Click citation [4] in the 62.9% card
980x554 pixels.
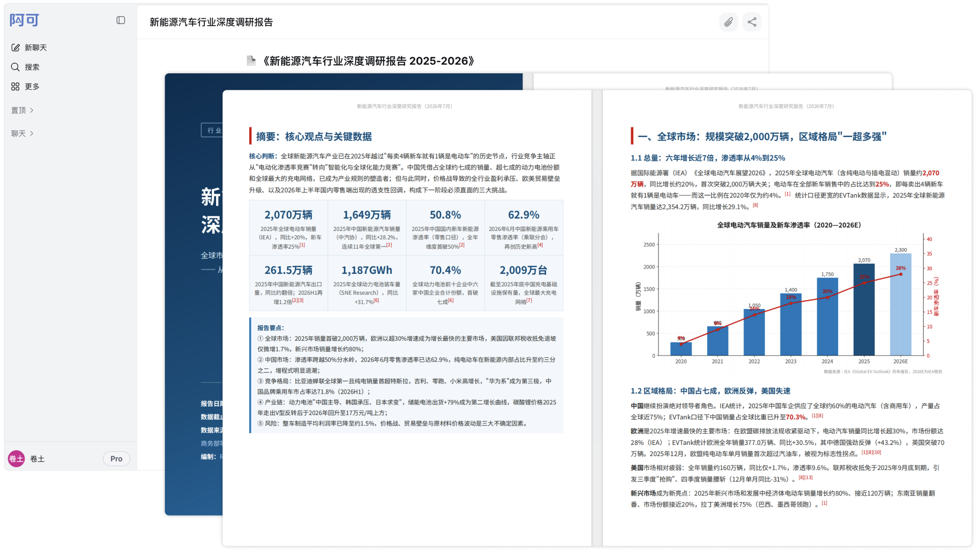pyautogui.click(x=540, y=245)
